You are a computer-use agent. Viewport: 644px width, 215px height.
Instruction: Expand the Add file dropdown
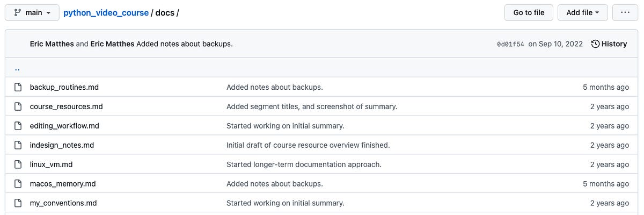(582, 12)
